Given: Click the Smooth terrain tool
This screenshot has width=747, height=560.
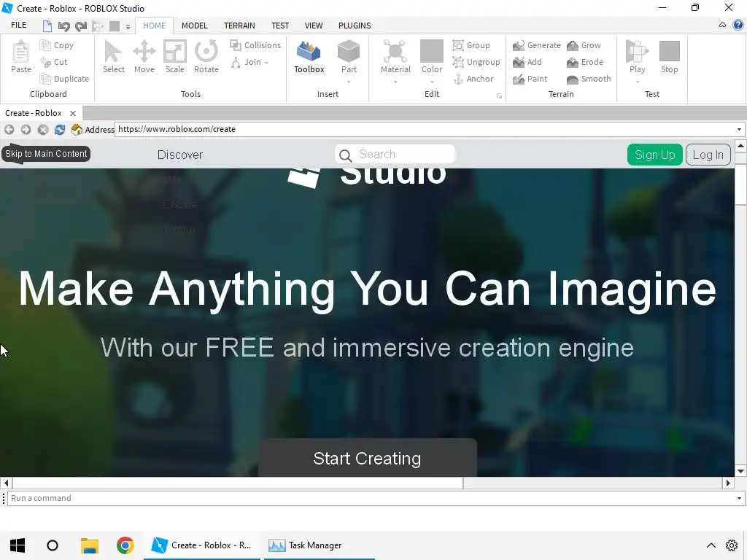Looking at the screenshot, I should click(x=589, y=79).
